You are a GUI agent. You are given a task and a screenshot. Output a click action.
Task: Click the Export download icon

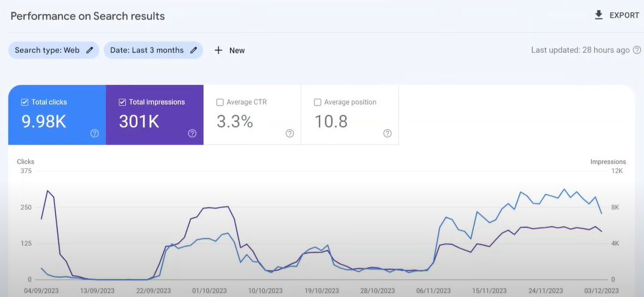tap(599, 15)
